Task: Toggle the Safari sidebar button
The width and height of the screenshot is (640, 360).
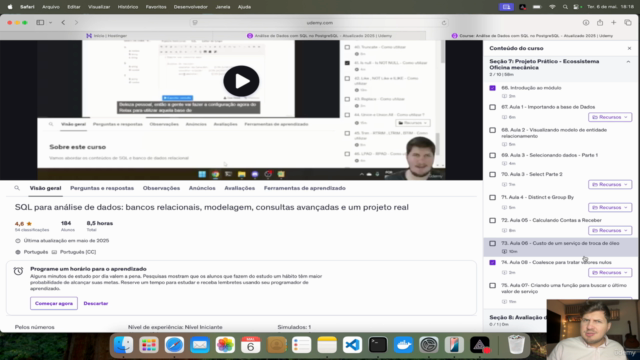Action: click(x=40, y=23)
